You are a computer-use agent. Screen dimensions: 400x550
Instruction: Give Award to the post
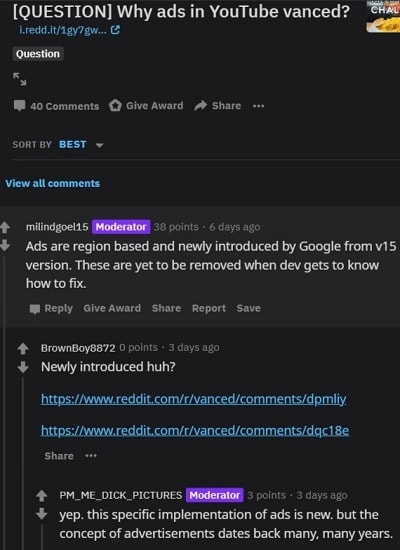(x=146, y=106)
